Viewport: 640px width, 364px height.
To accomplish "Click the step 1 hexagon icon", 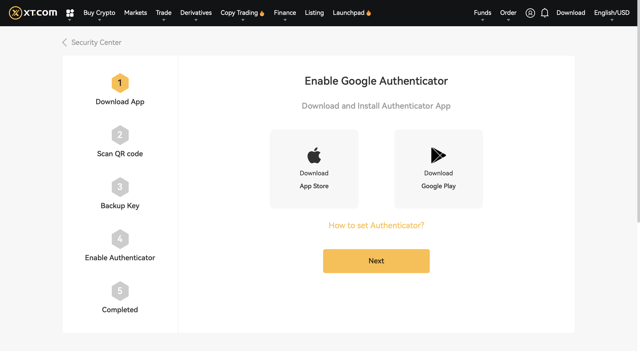I will click(120, 83).
